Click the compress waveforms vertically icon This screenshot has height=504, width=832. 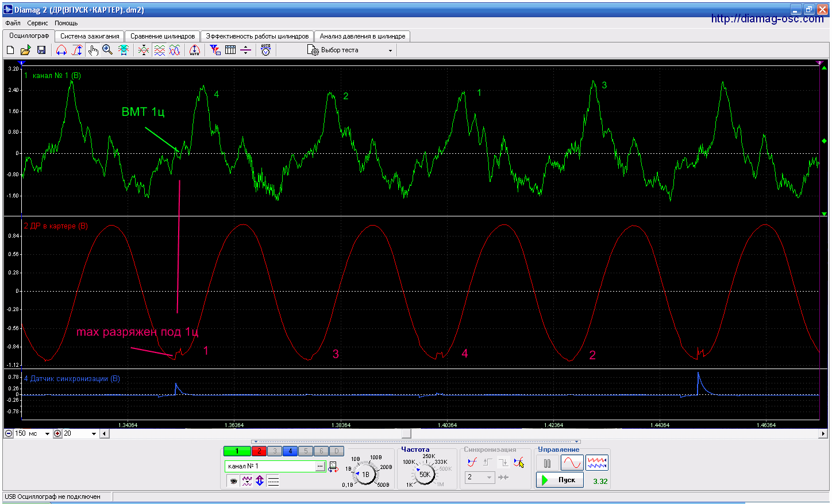coord(144,51)
